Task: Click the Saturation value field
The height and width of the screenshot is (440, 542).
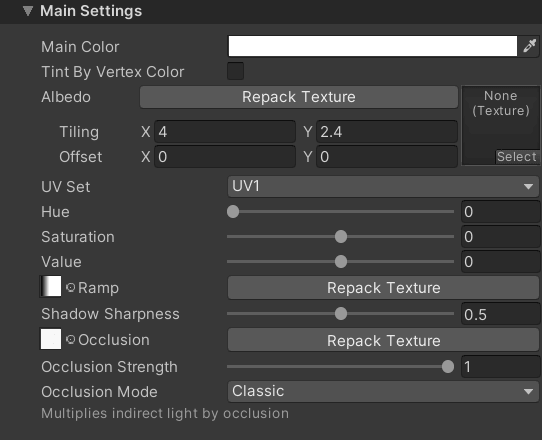Action: tap(501, 237)
